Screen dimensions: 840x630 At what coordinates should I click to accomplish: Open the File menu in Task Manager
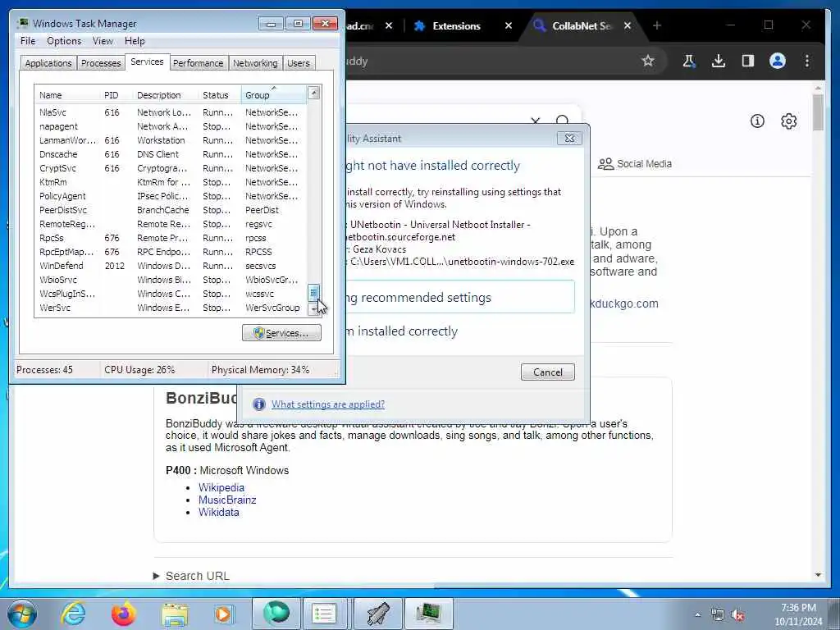tap(28, 41)
